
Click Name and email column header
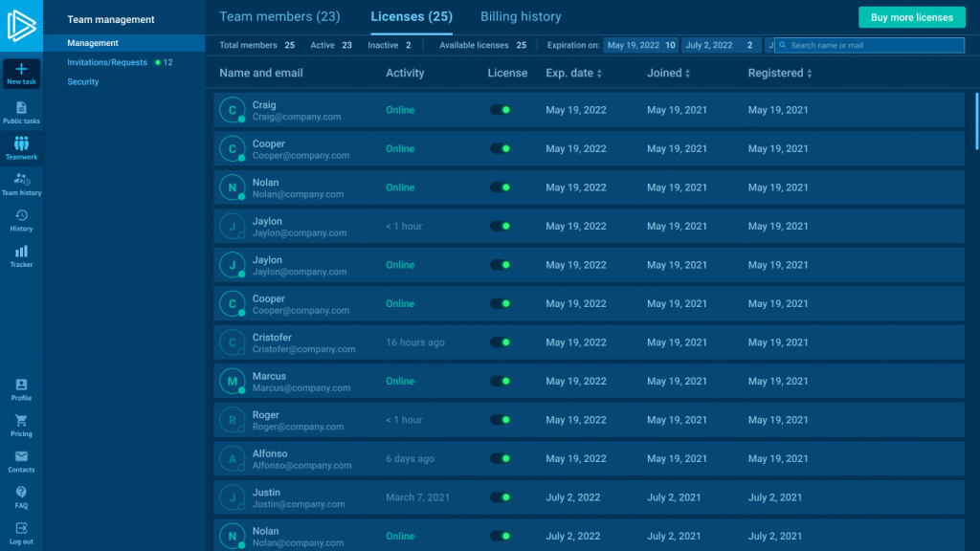coord(261,73)
